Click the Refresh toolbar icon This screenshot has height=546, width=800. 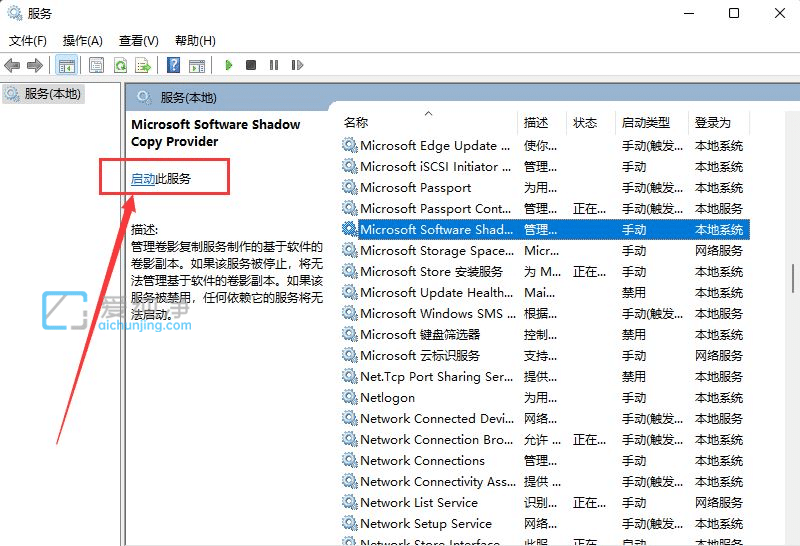click(x=120, y=65)
